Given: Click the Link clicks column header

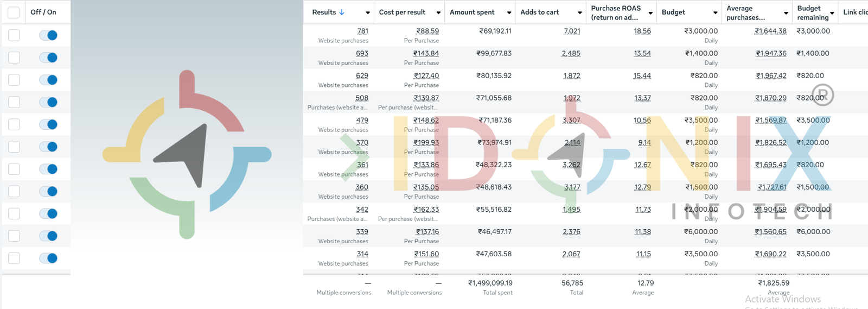Looking at the screenshot, I should [855, 12].
